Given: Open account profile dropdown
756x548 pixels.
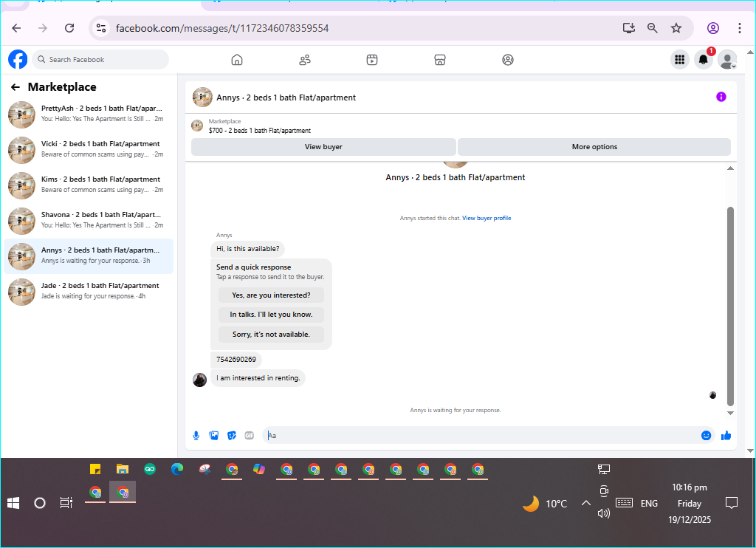Looking at the screenshot, I should (x=727, y=59).
